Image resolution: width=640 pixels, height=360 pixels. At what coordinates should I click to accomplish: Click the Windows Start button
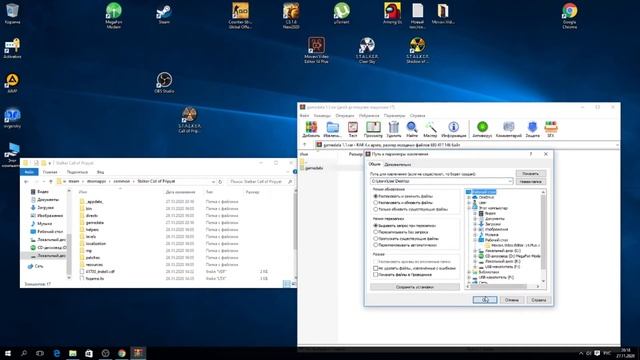[x=8, y=353]
